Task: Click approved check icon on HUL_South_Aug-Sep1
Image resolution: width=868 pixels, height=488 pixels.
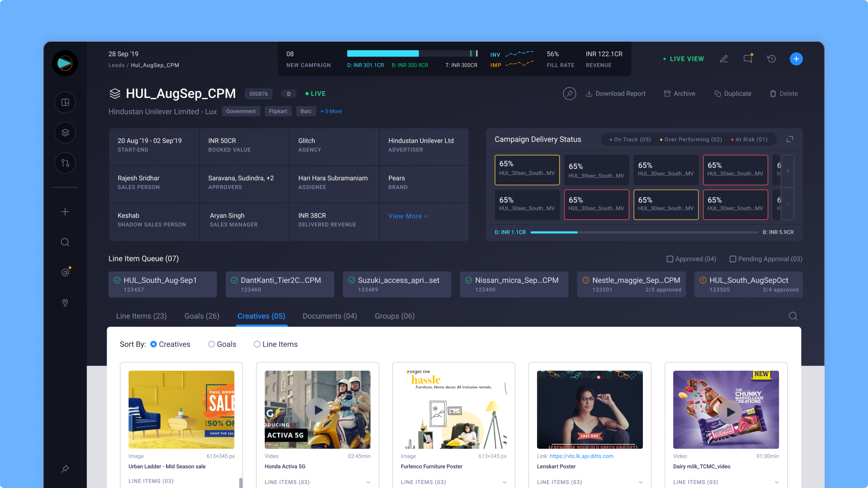Action: tap(117, 280)
